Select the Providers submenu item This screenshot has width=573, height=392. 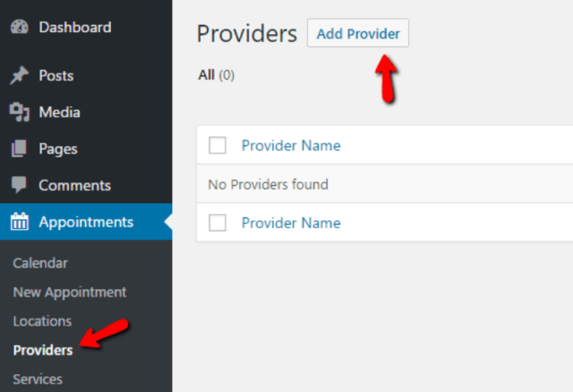click(43, 350)
